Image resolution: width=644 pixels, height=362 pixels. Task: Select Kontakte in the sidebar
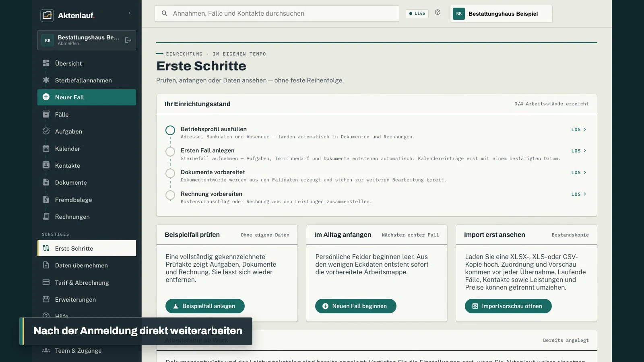[x=87, y=165]
